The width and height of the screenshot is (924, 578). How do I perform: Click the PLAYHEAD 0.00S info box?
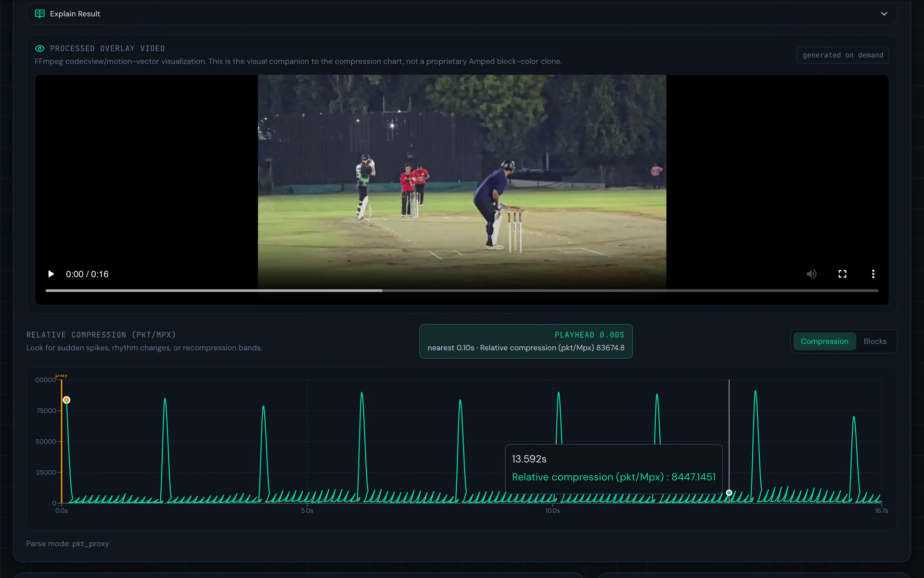click(x=526, y=342)
